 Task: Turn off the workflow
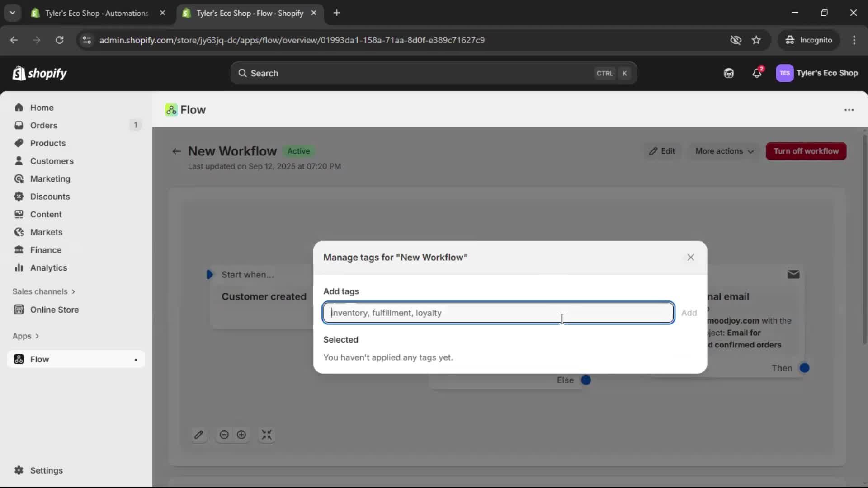806,151
